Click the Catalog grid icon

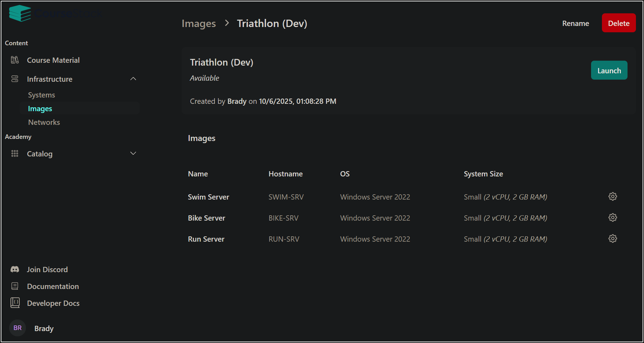pos(15,154)
